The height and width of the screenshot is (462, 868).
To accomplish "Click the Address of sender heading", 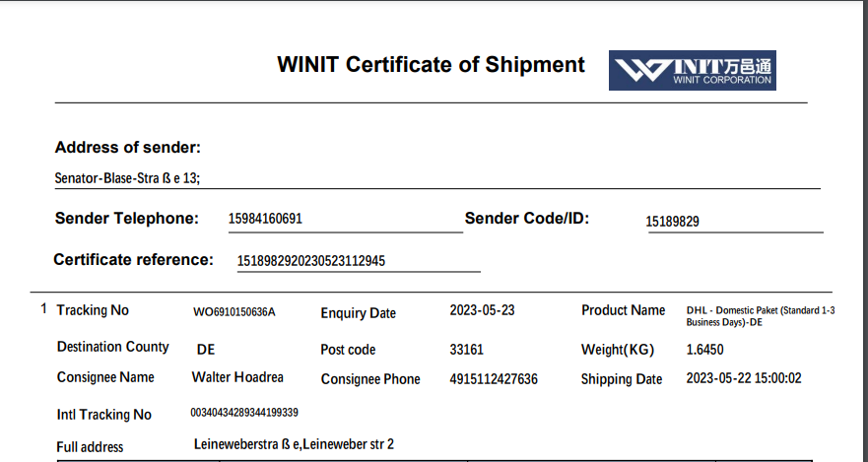I will (x=128, y=148).
